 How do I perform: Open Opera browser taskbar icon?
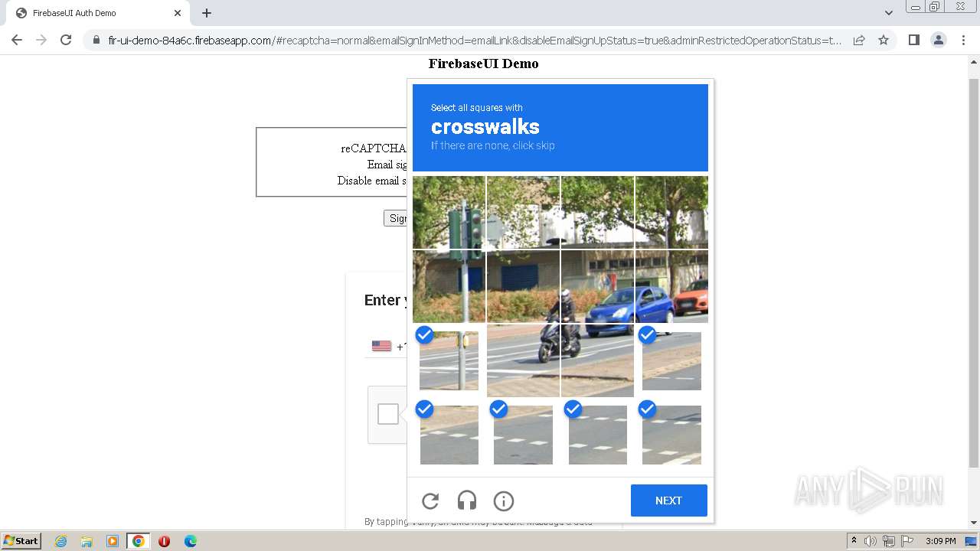pyautogui.click(x=164, y=541)
